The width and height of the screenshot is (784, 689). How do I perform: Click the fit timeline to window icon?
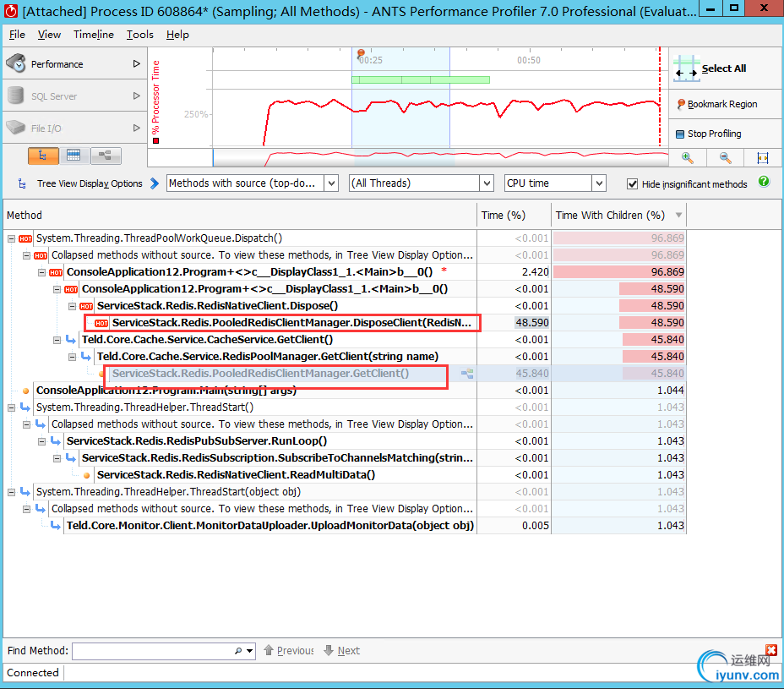pyautogui.click(x=763, y=158)
